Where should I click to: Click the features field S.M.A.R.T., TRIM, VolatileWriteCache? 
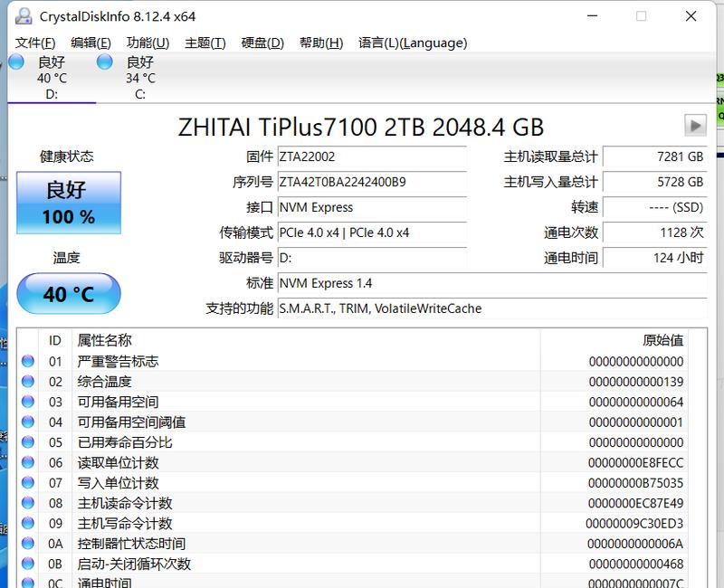click(x=492, y=308)
